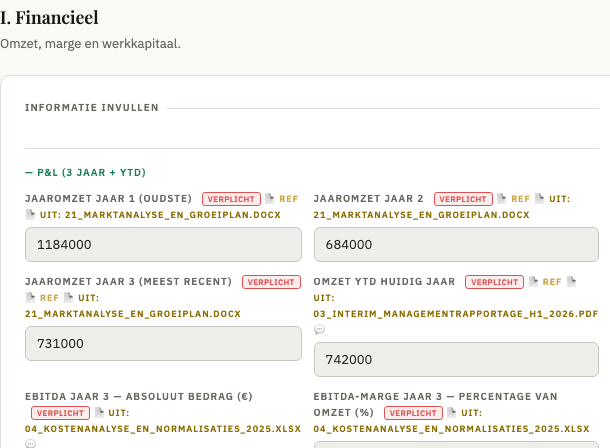Click document icon before REF in Jaaromzet Jaar 2
The image size is (610, 448).
tap(501, 199)
